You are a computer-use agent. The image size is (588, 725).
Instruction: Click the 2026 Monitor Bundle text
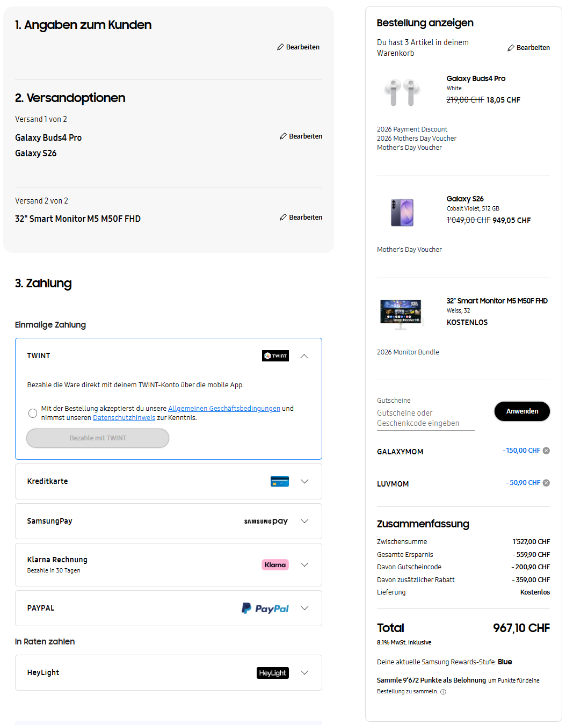pyautogui.click(x=408, y=352)
